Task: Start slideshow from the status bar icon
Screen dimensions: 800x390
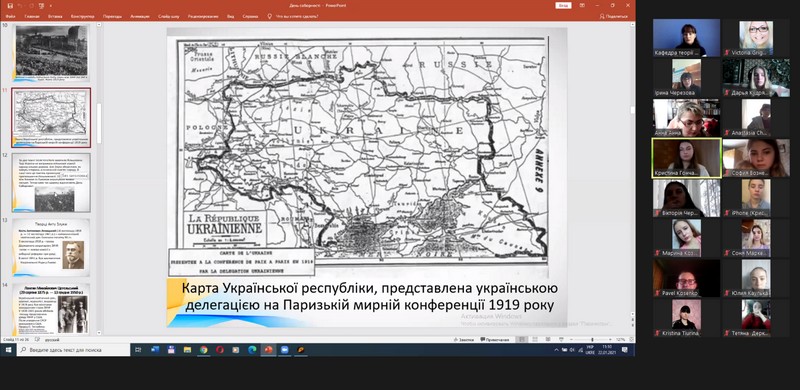Action: tap(561, 339)
